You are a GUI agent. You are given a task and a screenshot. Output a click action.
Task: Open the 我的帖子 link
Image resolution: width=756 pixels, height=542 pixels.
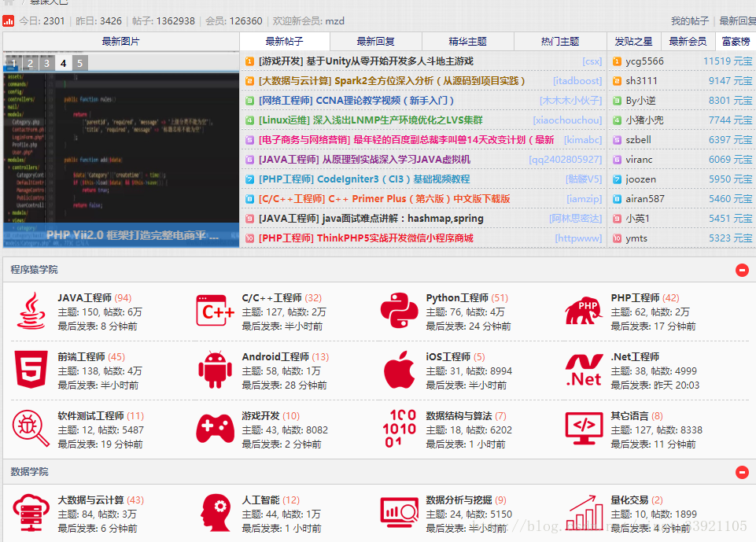690,21
